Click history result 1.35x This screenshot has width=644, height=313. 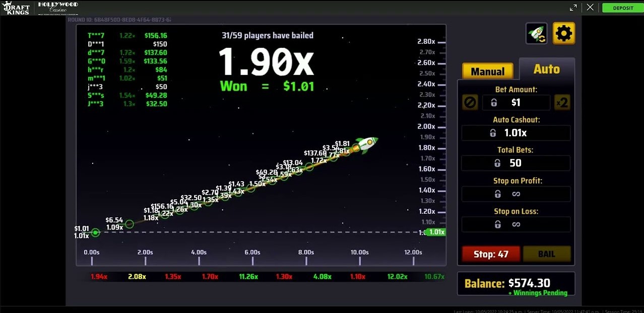(x=173, y=277)
